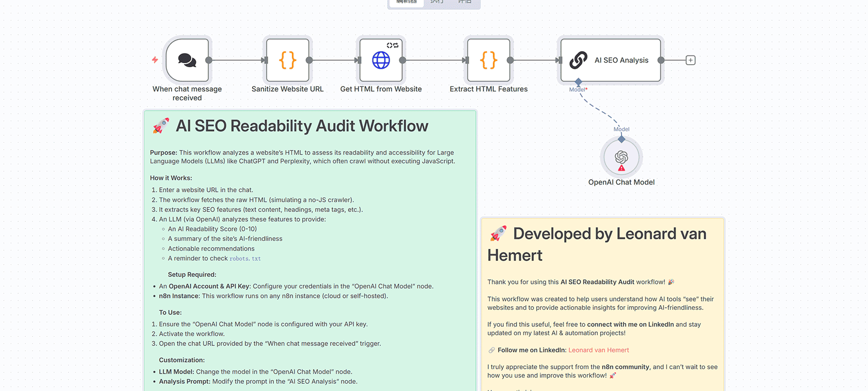The image size is (868, 391).
Task: Click the retry arrows icon on Get HTML node
Action: (393, 46)
